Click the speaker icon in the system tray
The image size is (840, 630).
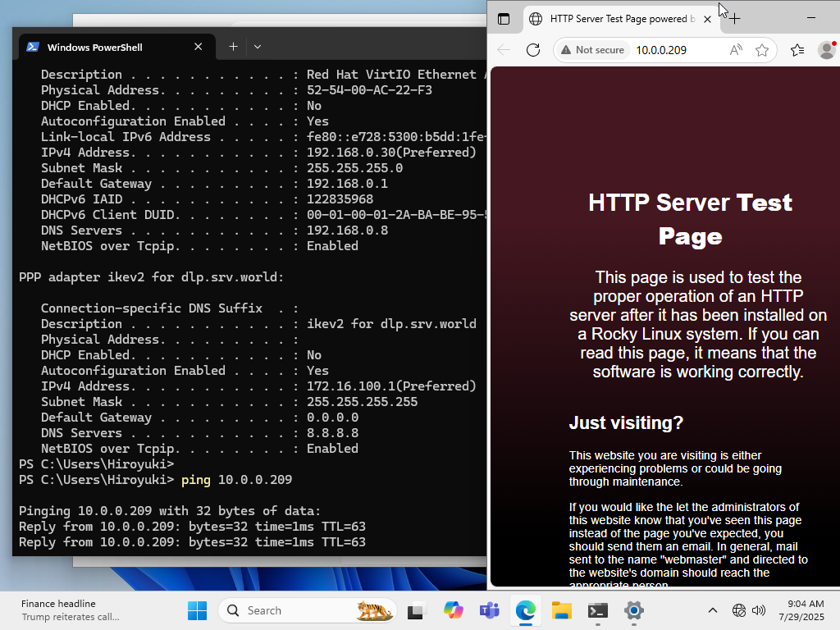point(757,610)
